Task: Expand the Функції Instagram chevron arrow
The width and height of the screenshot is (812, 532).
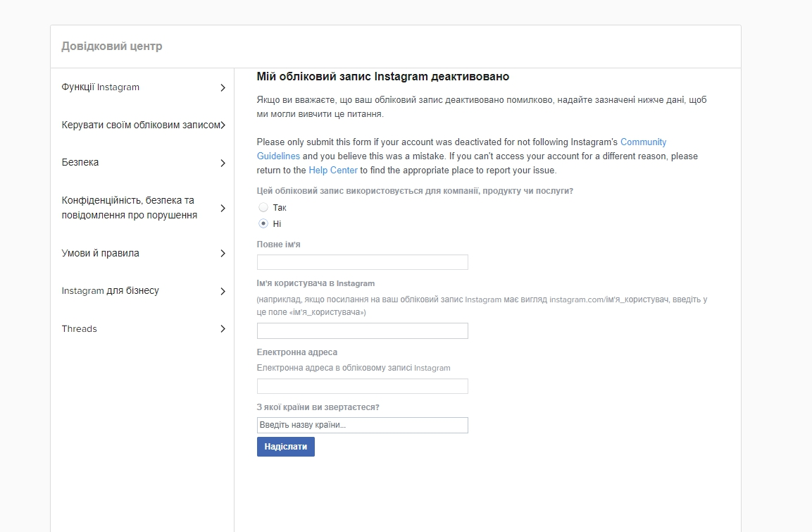Action: pos(223,88)
